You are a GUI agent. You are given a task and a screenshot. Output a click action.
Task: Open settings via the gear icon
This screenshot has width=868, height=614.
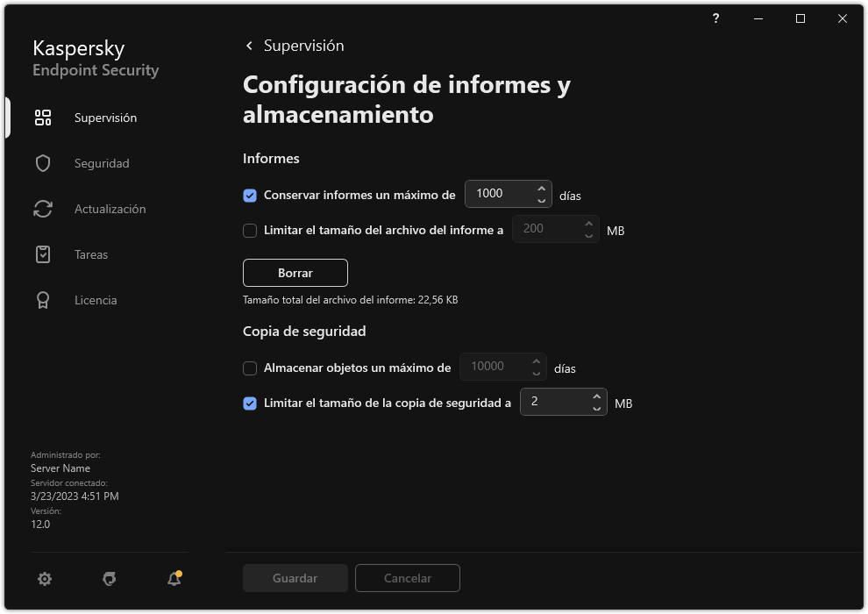point(44,578)
